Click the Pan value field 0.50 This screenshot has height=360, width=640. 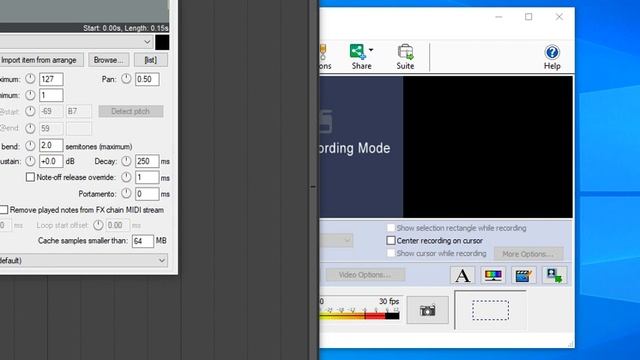pyautogui.click(x=147, y=79)
